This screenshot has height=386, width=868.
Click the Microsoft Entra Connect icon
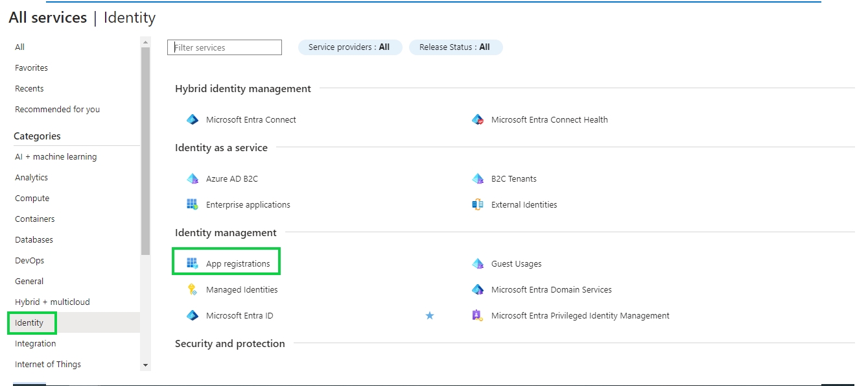tap(192, 119)
